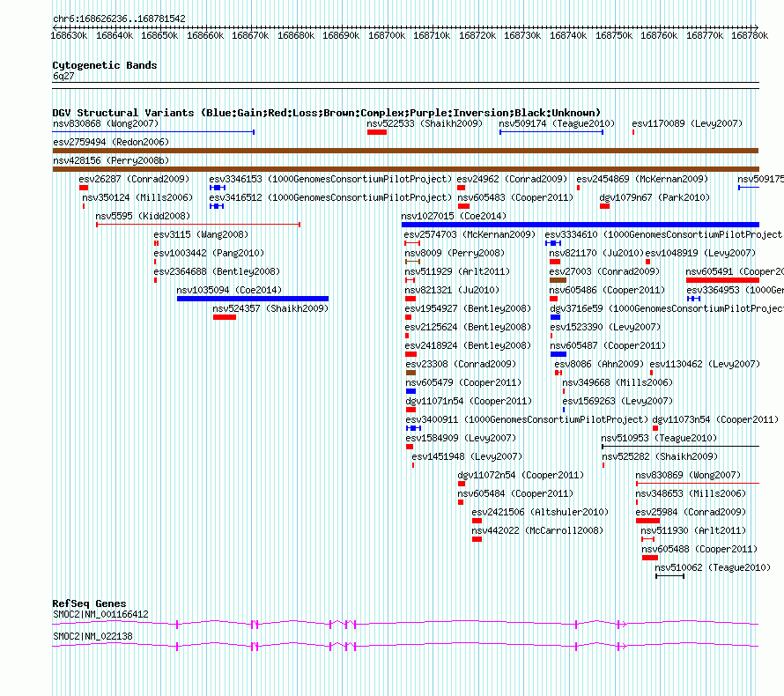The width and height of the screenshot is (784, 696).
Task: Open the nsv509174 (Teague2010) variant label
Action: click(557, 123)
